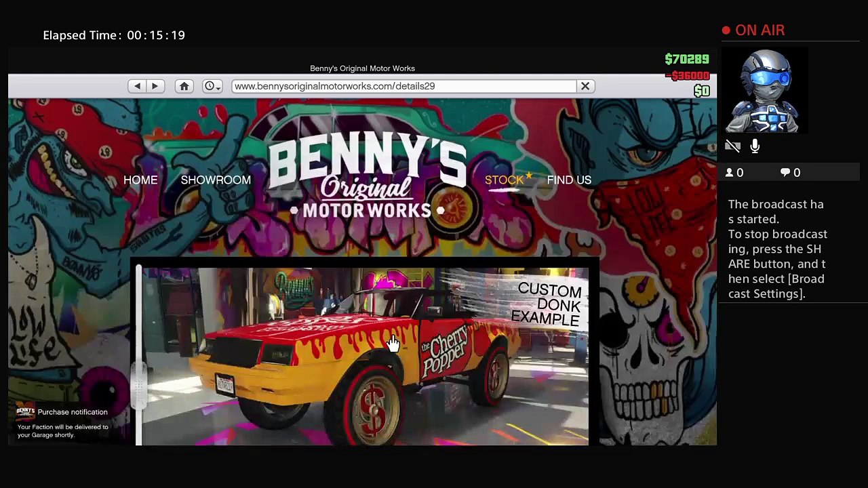Click the Benny's icon in purchase notification
The image size is (868, 488).
25,412
